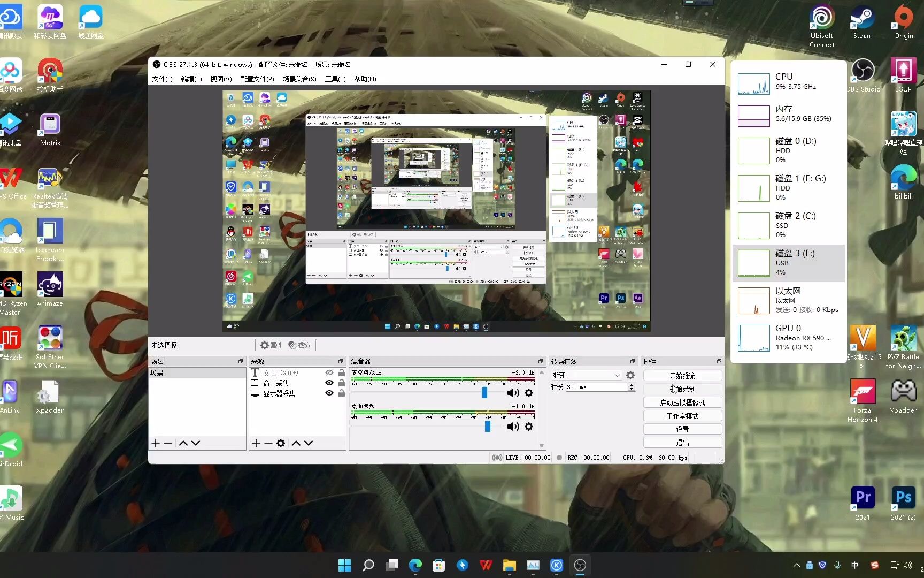Open Forza Horizon 4 desktop icon
Viewport: 924px width, 578px height.
(x=863, y=400)
